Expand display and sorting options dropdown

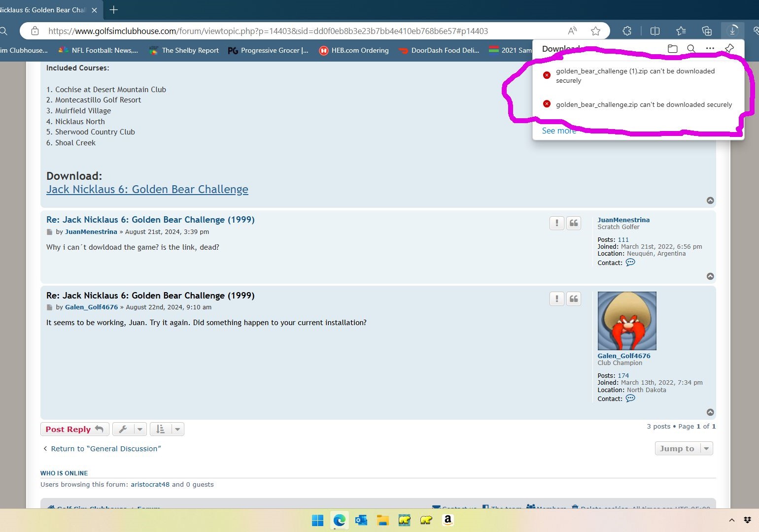coord(167,429)
